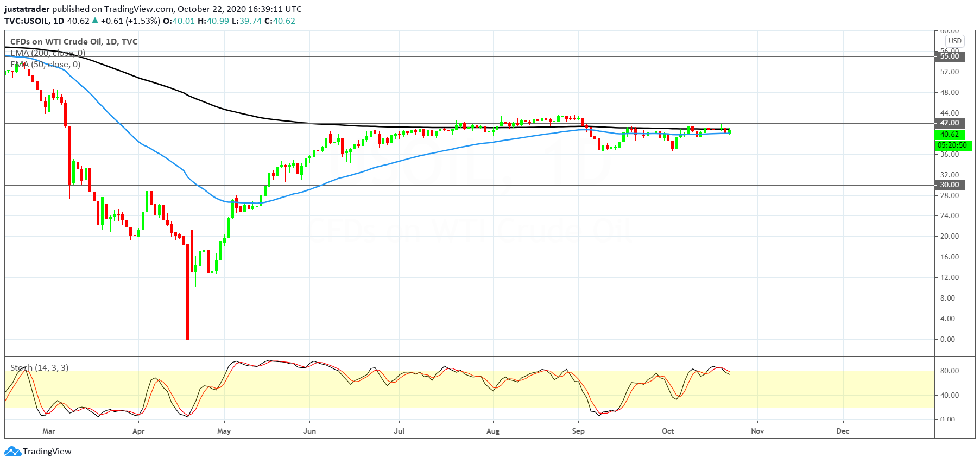This screenshot has height=464, width=980.
Task: Select the 55.00 horizontal line price tag
Action: pyautogui.click(x=950, y=56)
